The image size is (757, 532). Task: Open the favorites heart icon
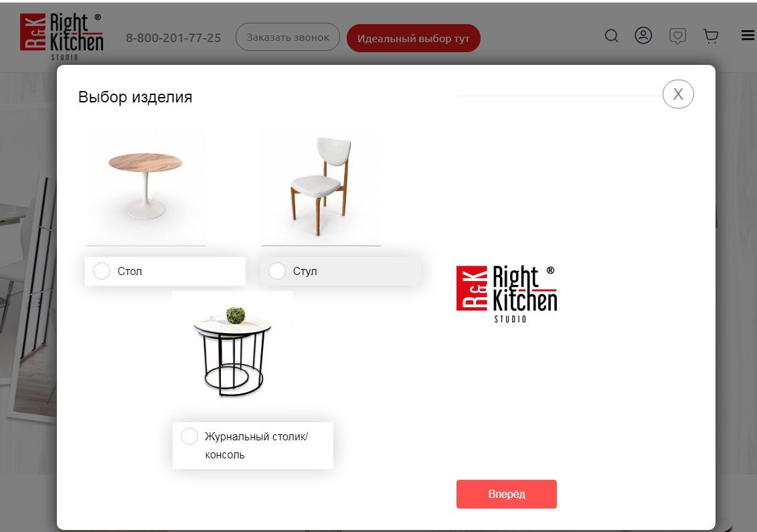(677, 35)
